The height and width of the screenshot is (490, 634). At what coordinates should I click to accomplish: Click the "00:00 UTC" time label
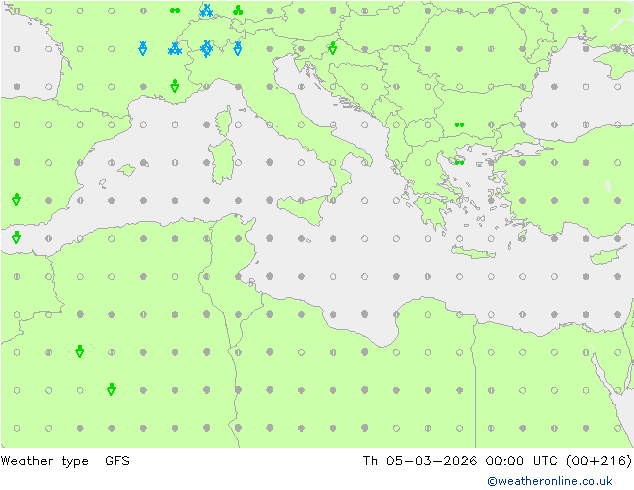tap(524, 460)
